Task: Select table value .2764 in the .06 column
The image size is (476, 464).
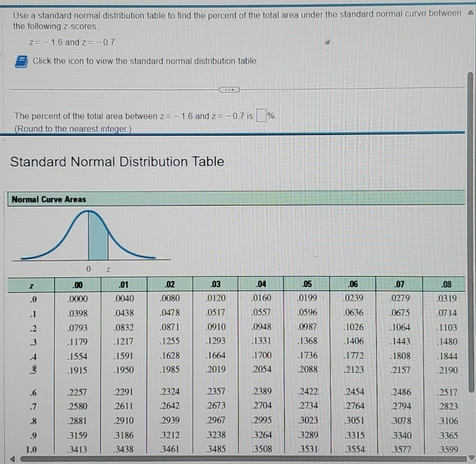Action: pyautogui.click(x=354, y=405)
